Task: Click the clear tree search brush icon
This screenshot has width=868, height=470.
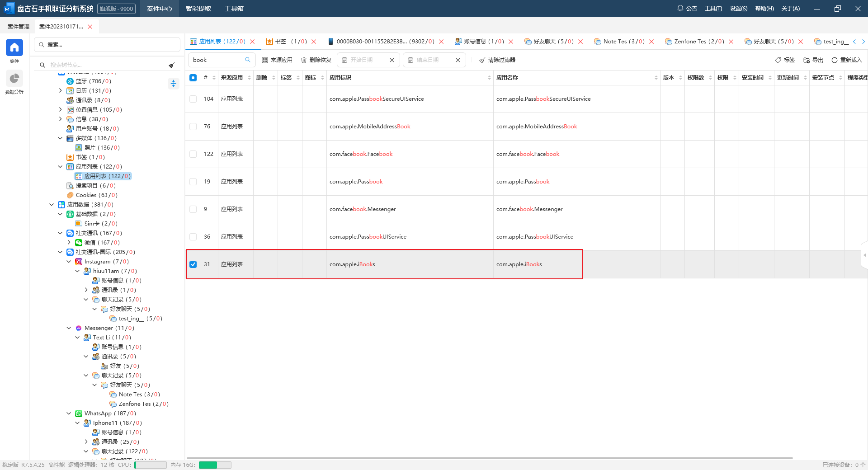Action: click(172, 65)
